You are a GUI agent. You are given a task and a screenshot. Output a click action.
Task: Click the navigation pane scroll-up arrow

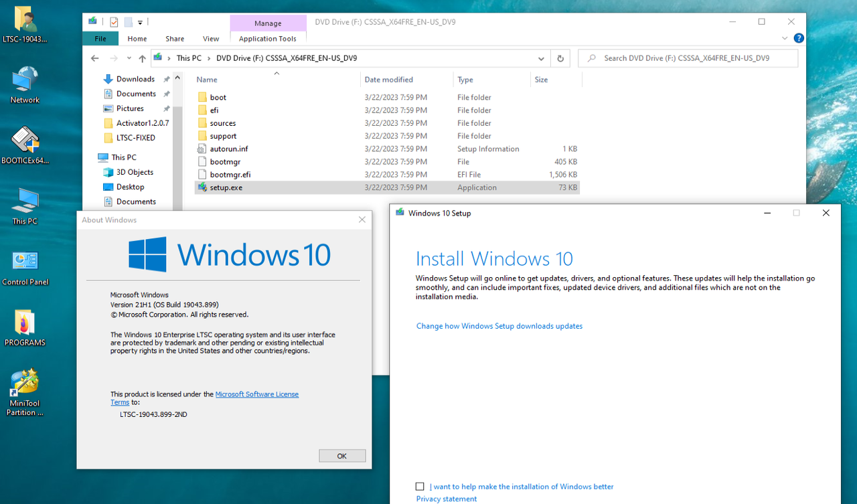pyautogui.click(x=177, y=77)
